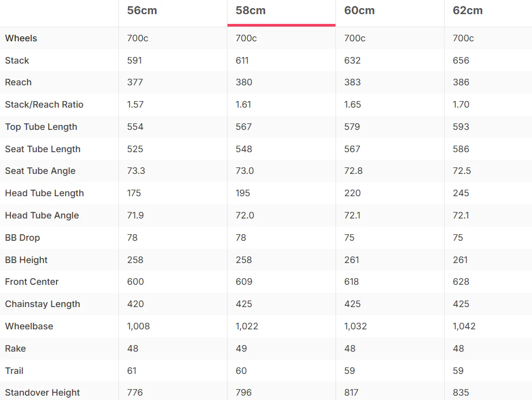The width and height of the screenshot is (532, 400).
Task: Click the Wheels row label
Action: 21,38
